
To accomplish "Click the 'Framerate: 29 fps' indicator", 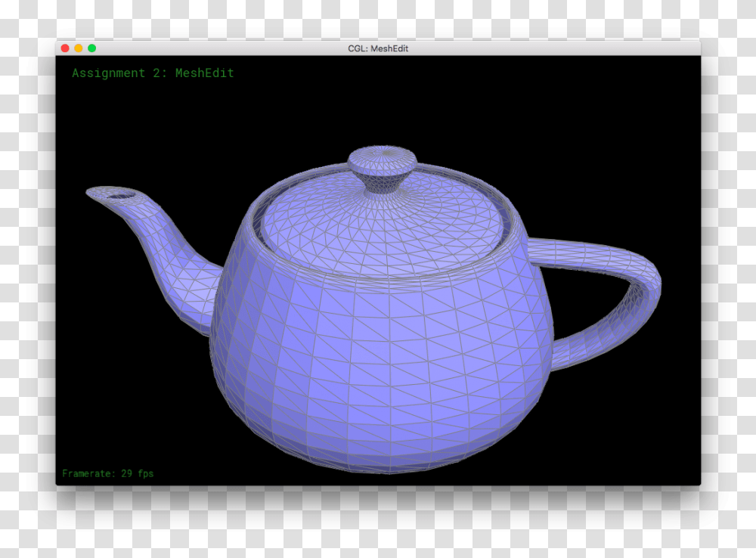I will pos(108,473).
